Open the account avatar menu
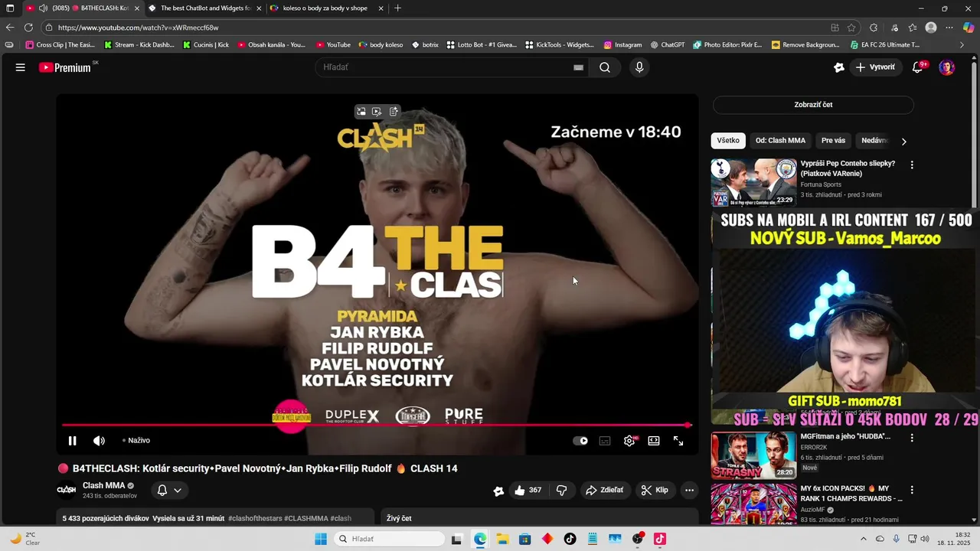The image size is (980, 551). point(947,67)
